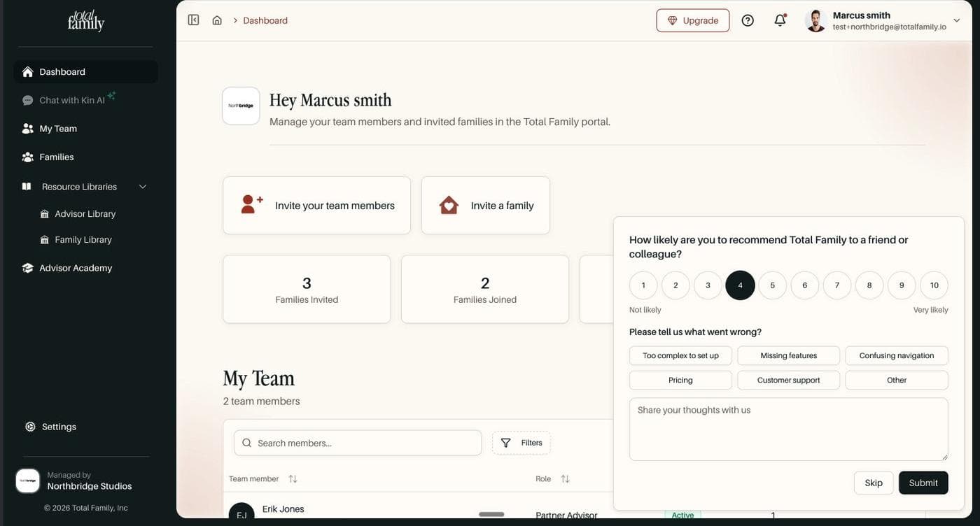
Task: Click the Active status badge
Action: tap(682, 515)
